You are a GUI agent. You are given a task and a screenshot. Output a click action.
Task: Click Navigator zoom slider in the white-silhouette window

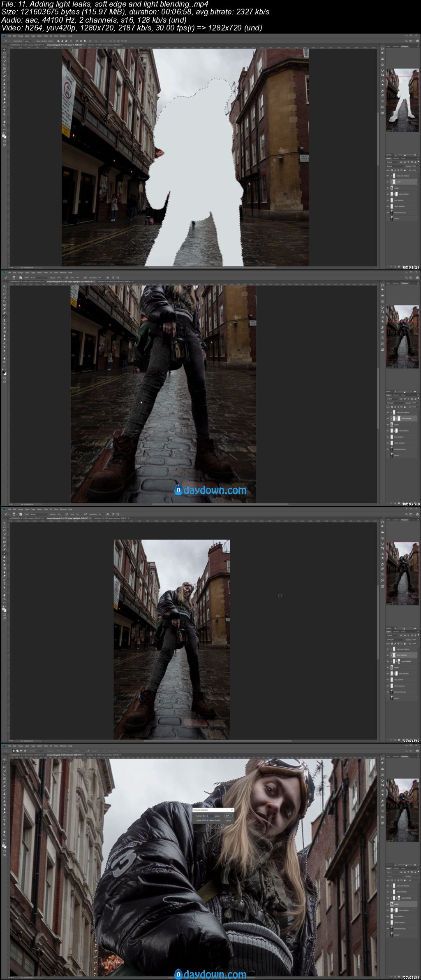pyautogui.click(x=404, y=155)
